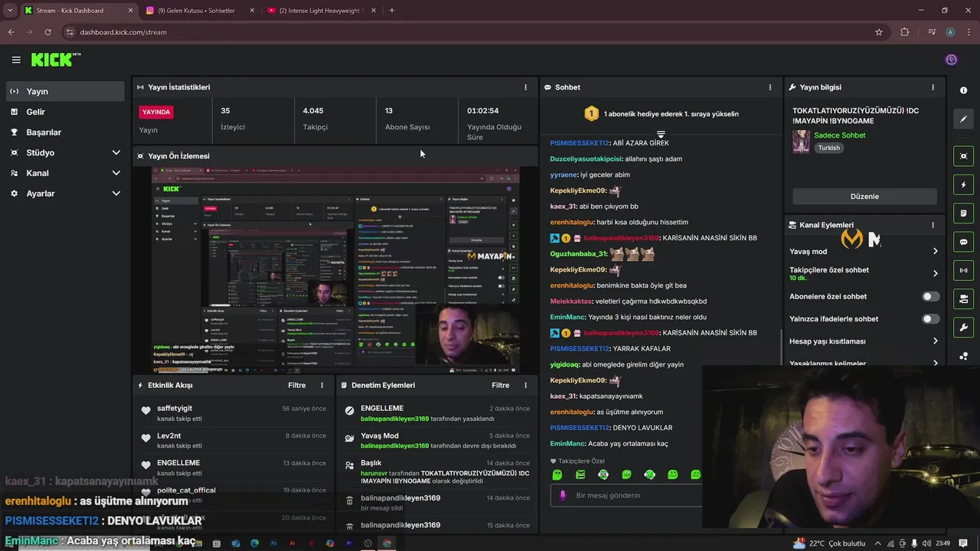Click the Sadece Sohbet category thumbnail image
The width and height of the screenshot is (980, 551).
click(x=801, y=142)
